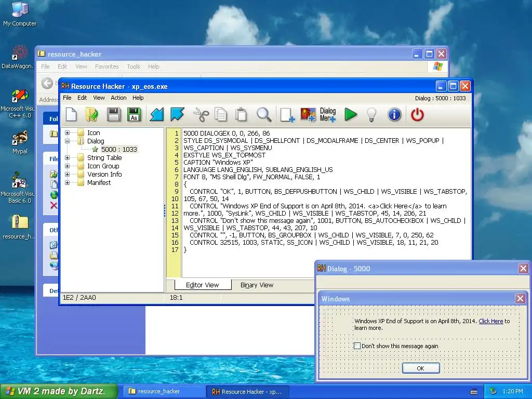Click the LANGUAGE LANG_ENGLISH script line
Image resolution: width=532 pixels, height=399 pixels.
pos(258,170)
